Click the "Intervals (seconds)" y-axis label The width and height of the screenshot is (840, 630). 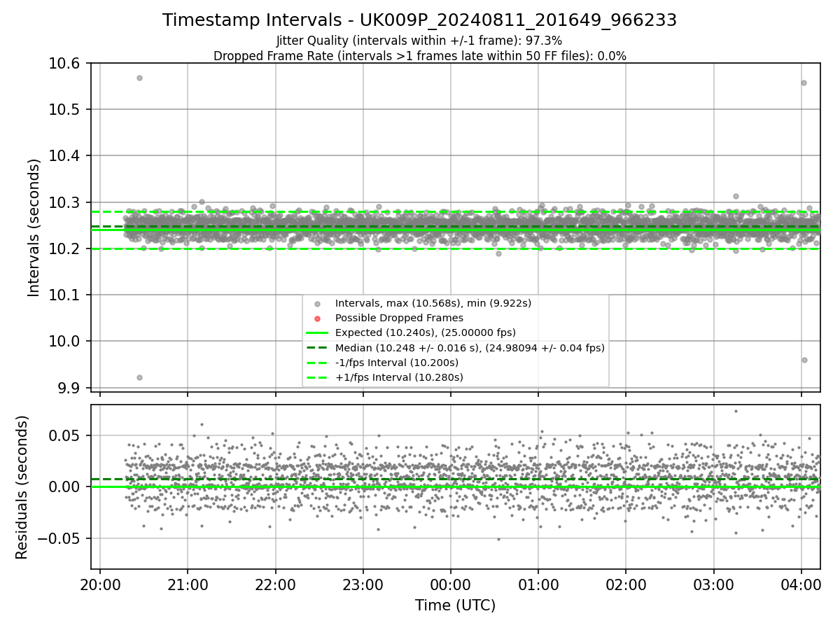click(x=34, y=227)
